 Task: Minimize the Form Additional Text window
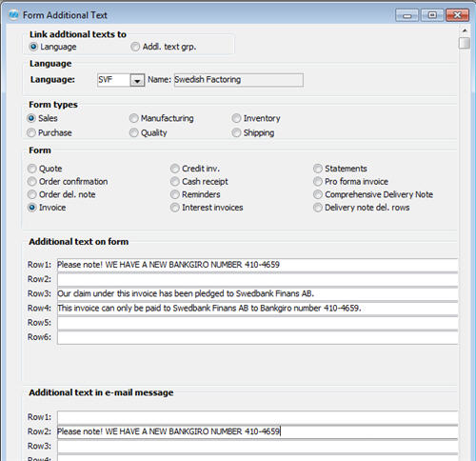pos(407,15)
